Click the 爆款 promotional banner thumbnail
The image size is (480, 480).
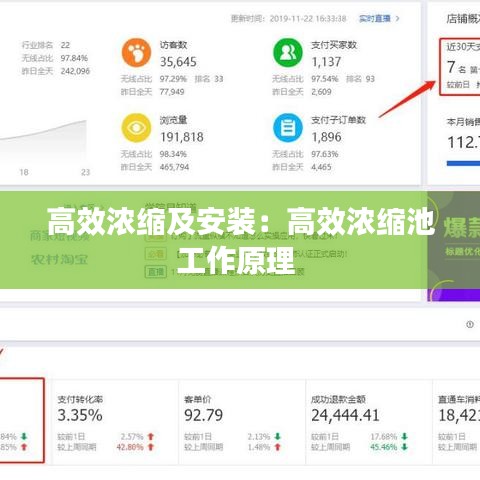tap(454, 246)
